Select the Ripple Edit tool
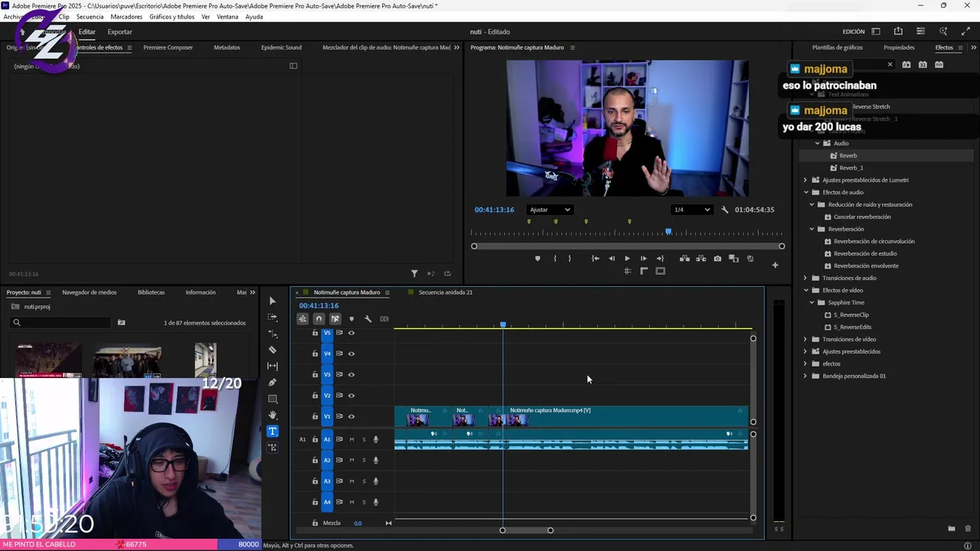Viewport: 980px width, 551px height. point(273,334)
